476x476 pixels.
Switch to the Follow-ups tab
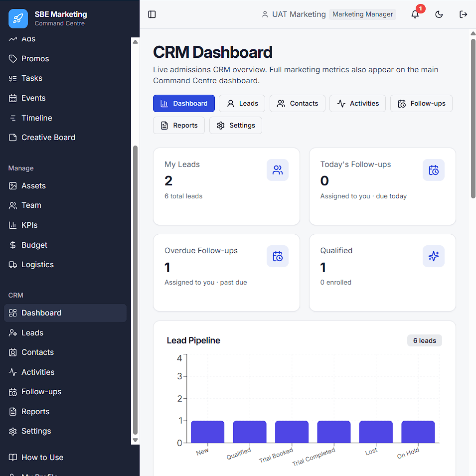421,104
